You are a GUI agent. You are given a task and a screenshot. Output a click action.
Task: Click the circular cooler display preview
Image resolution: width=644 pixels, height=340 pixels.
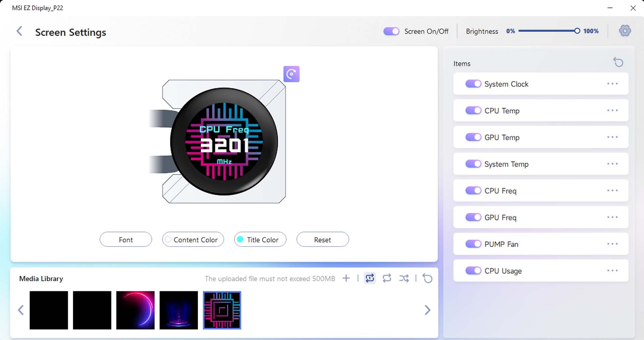(x=224, y=141)
